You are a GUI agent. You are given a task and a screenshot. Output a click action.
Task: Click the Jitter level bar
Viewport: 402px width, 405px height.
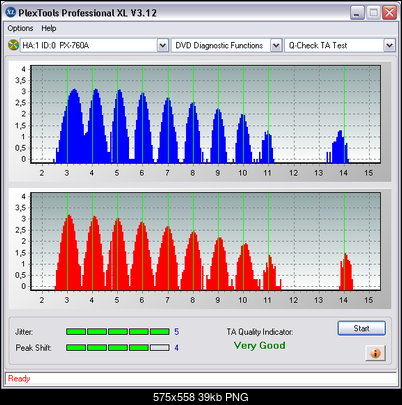click(x=118, y=332)
